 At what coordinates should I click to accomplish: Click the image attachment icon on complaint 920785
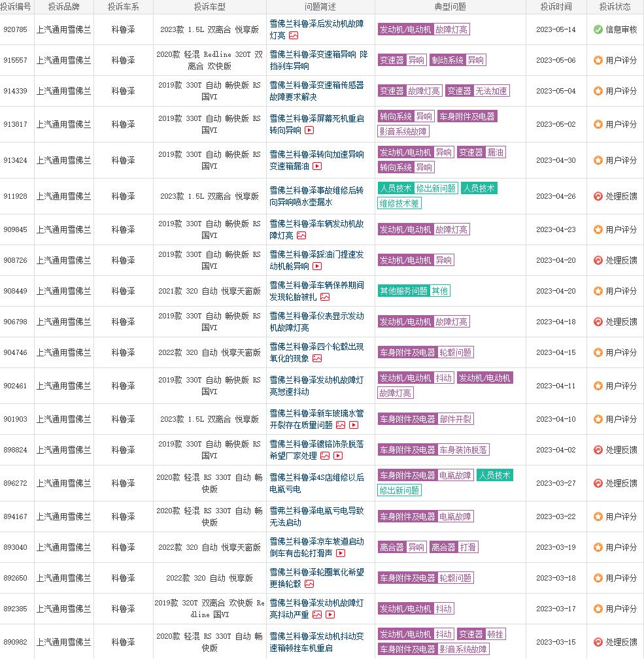[294, 35]
